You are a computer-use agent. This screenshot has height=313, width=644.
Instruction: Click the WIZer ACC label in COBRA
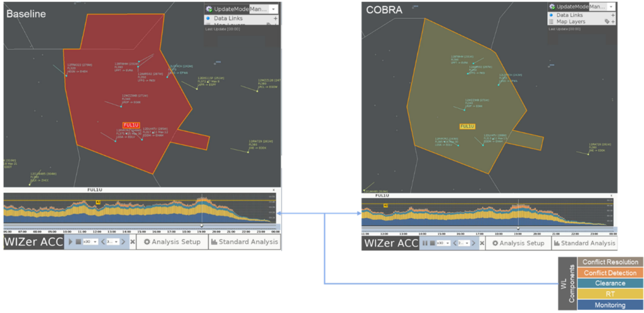(390, 243)
